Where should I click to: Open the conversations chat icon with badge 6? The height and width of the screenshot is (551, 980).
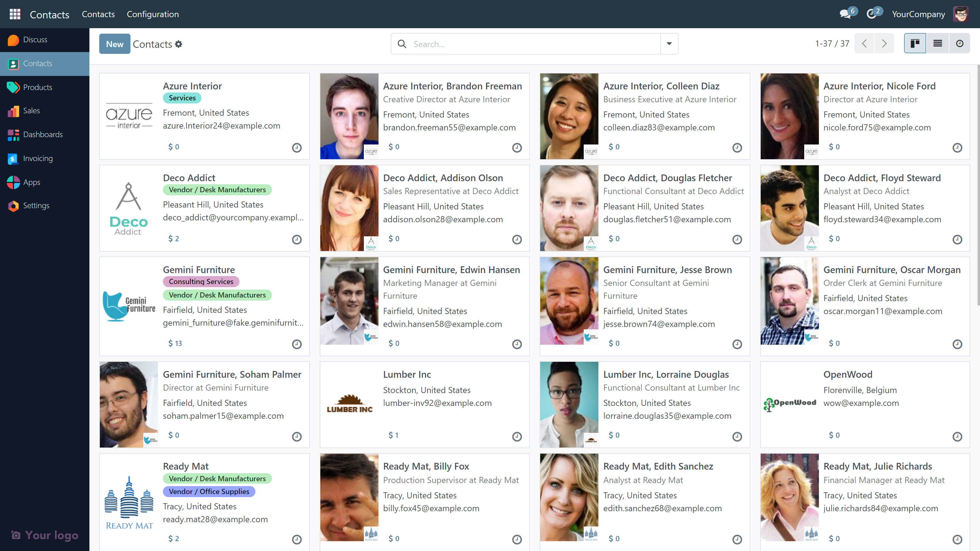845,14
